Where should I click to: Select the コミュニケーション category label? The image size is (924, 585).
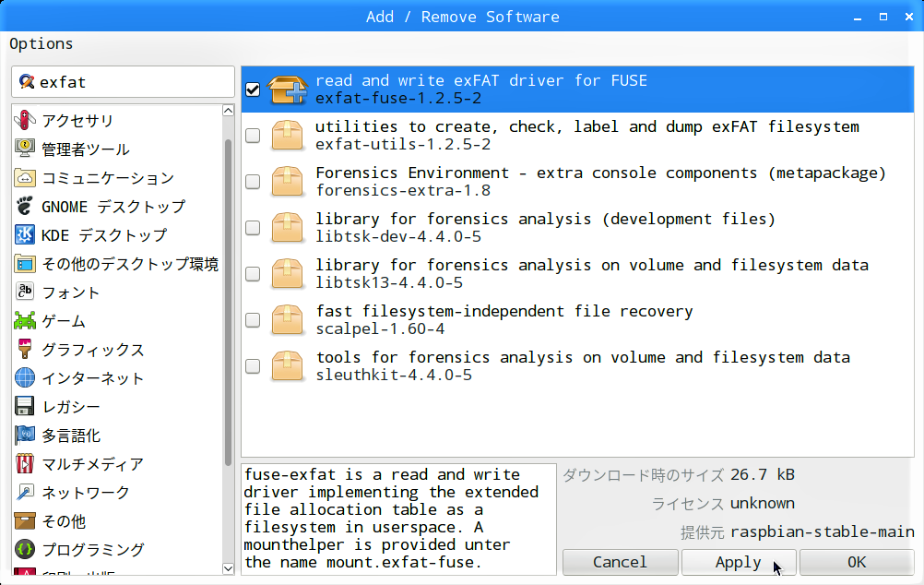108,177
